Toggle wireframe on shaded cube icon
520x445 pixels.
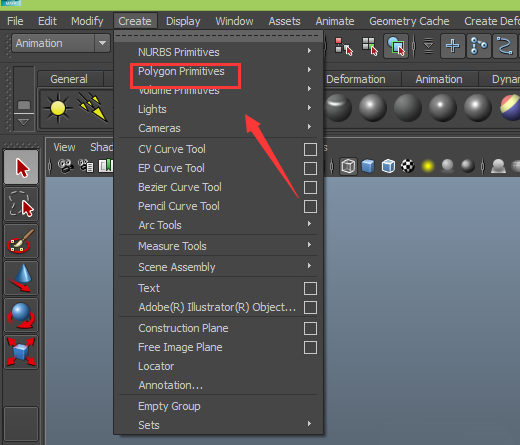click(x=388, y=166)
